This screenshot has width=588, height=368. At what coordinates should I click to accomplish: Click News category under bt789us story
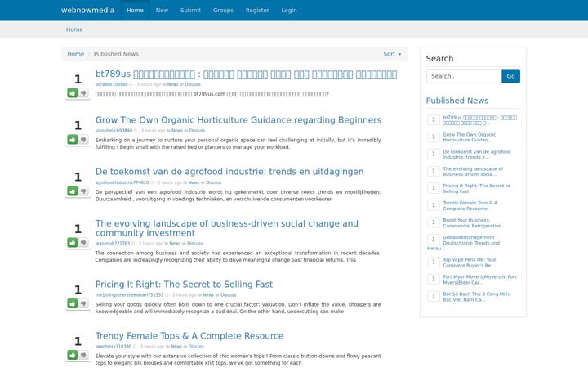tap(172, 84)
